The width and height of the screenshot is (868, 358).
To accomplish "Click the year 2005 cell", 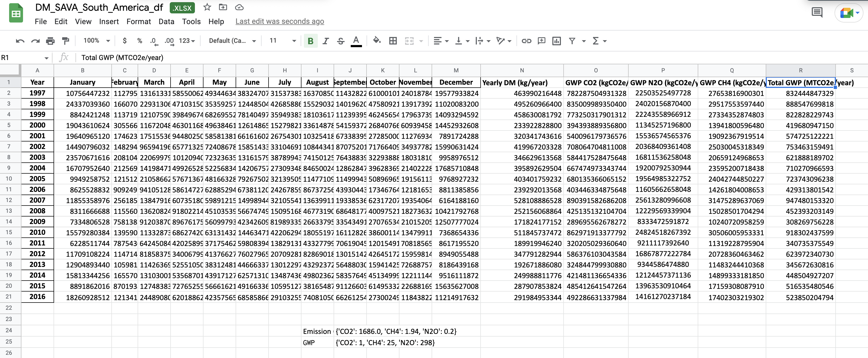I will click(37, 179).
